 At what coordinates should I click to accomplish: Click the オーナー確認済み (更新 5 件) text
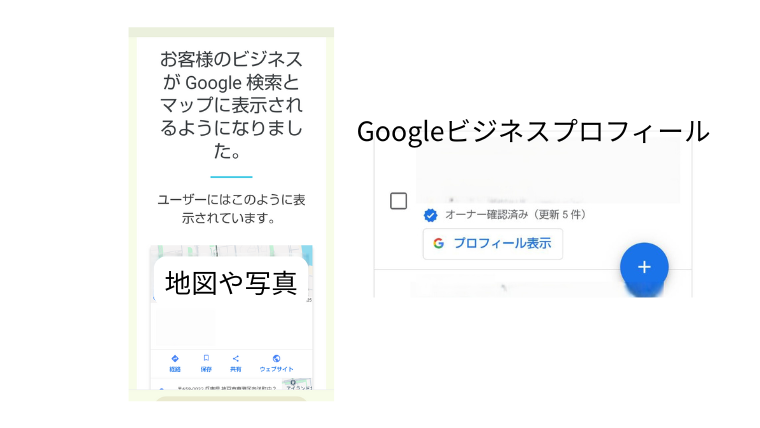pos(516,215)
